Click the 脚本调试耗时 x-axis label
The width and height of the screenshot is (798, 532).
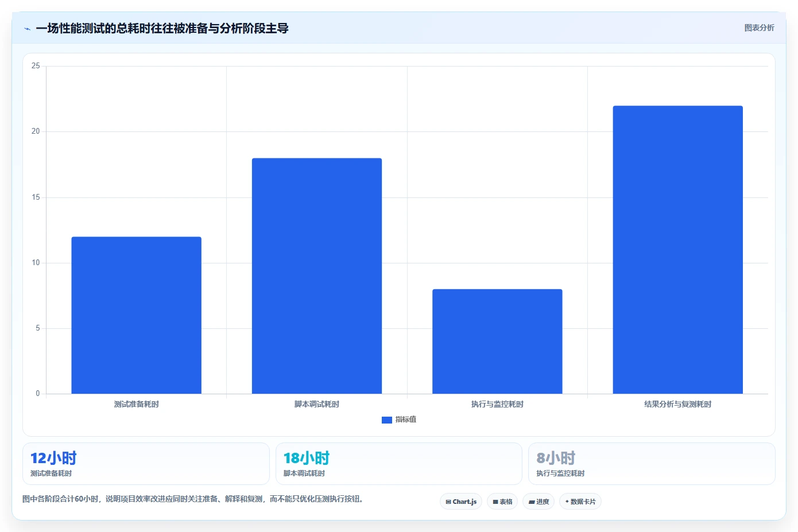(x=317, y=404)
